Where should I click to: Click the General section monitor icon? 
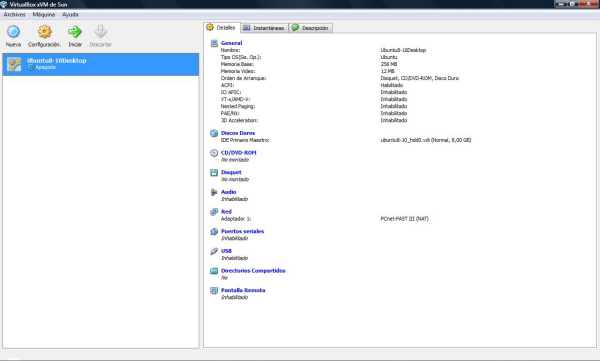point(214,43)
